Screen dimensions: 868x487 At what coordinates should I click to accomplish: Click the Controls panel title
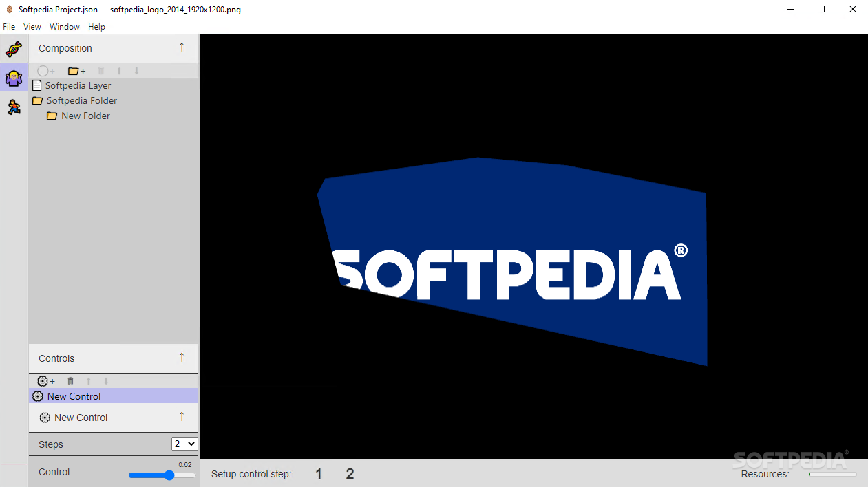(56, 358)
